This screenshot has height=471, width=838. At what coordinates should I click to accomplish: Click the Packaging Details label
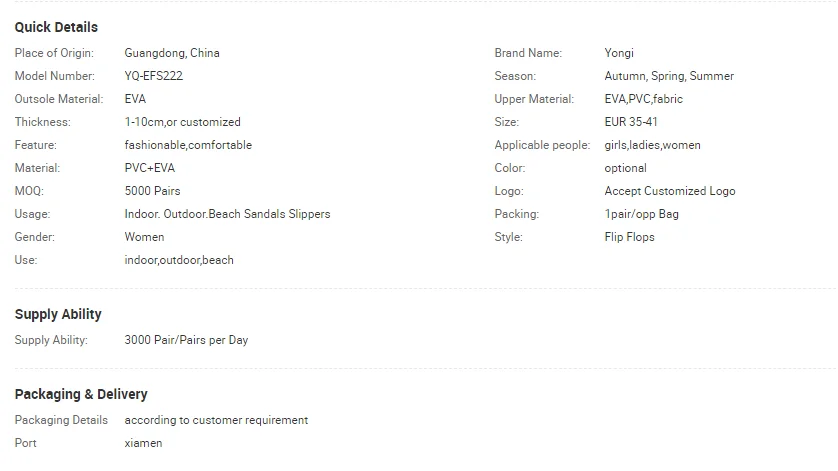[61, 420]
